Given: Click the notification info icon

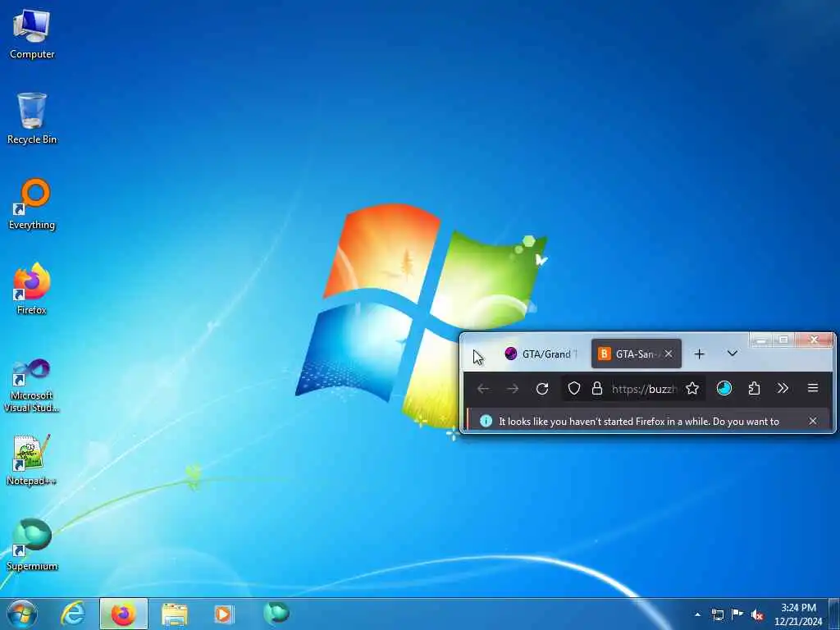Looking at the screenshot, I should click(486, 421).
